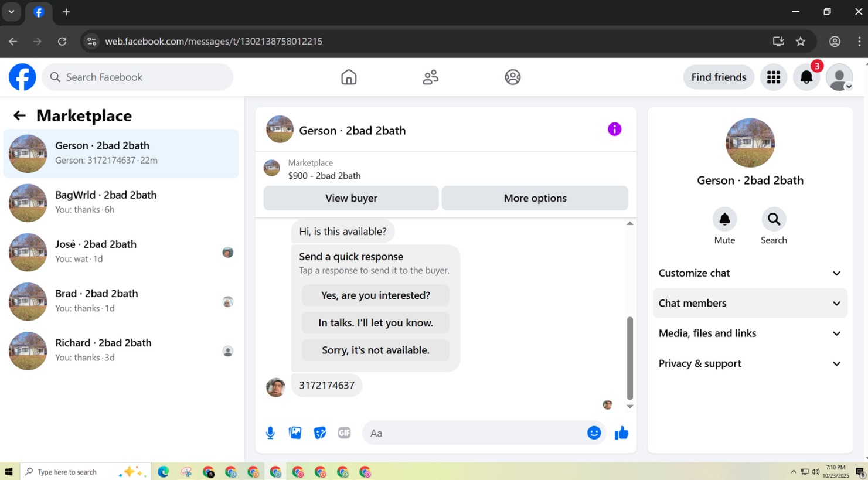Go back using the Marketplace back arrow

coord(19,115)
